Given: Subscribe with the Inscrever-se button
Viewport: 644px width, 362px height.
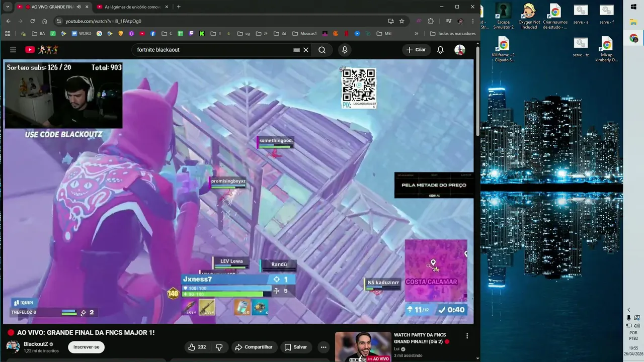Looking at the screenshot, I should coord(86,347).
